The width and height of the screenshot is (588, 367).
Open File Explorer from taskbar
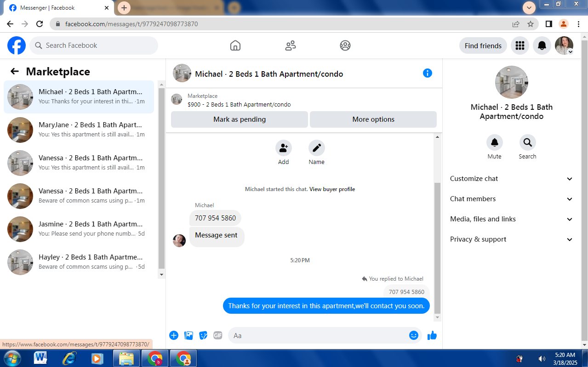(126, 358)
